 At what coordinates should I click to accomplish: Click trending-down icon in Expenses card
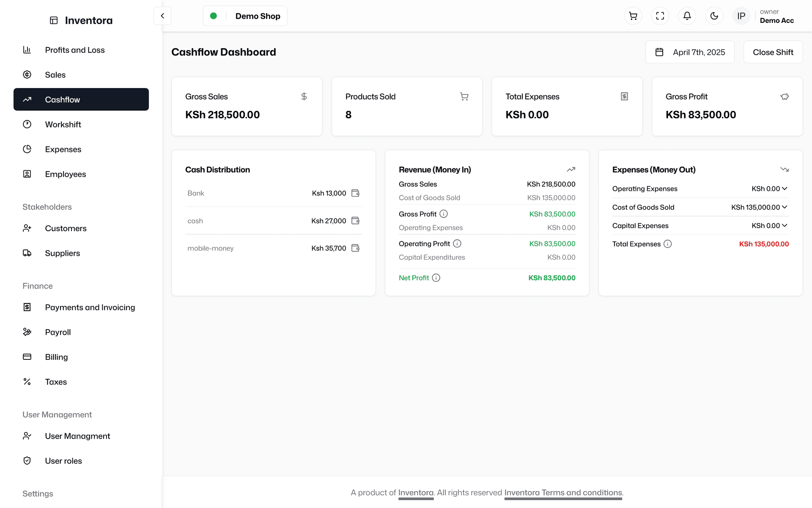pos(785,169)
